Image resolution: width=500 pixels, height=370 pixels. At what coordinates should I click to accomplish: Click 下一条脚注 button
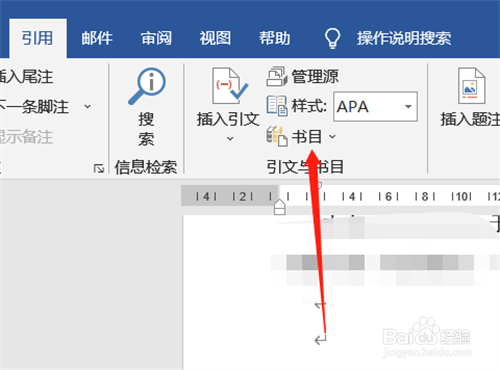(34, 107)
